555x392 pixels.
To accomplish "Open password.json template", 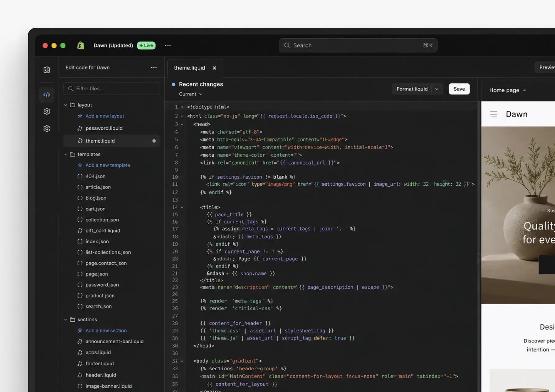I will click(x=102, y=285).
